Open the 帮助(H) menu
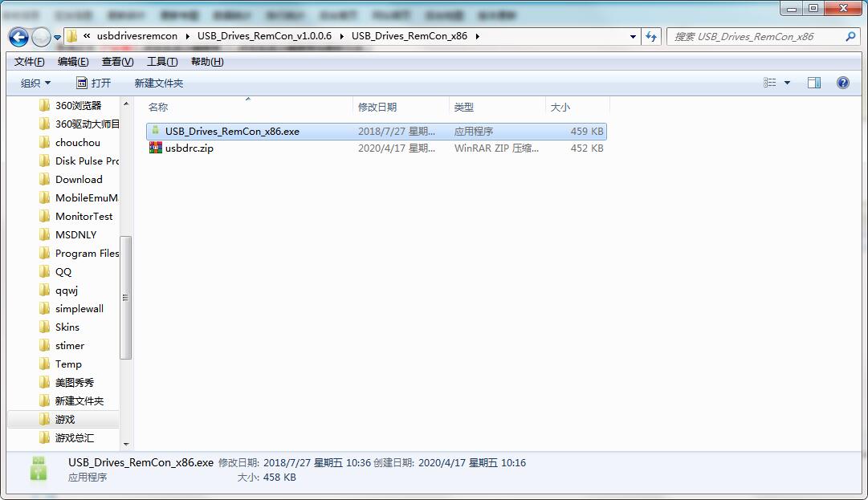The width and height of the screenshot is (868, 500). click(x=207, y=61)
